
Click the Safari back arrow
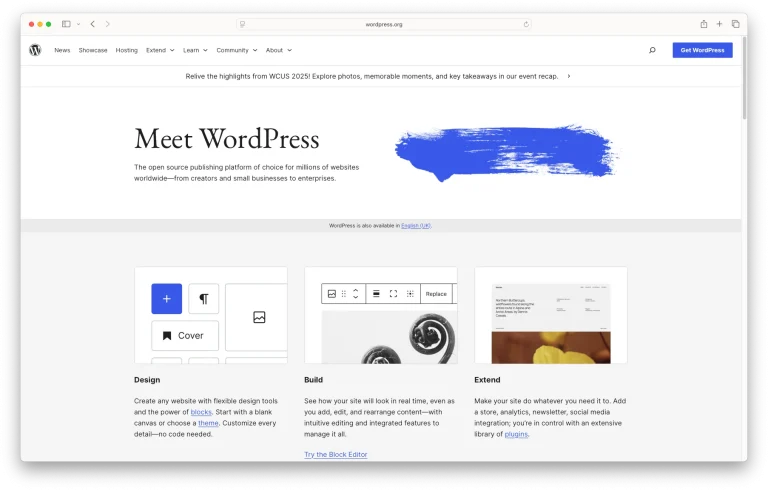click(x=93, y=24)
